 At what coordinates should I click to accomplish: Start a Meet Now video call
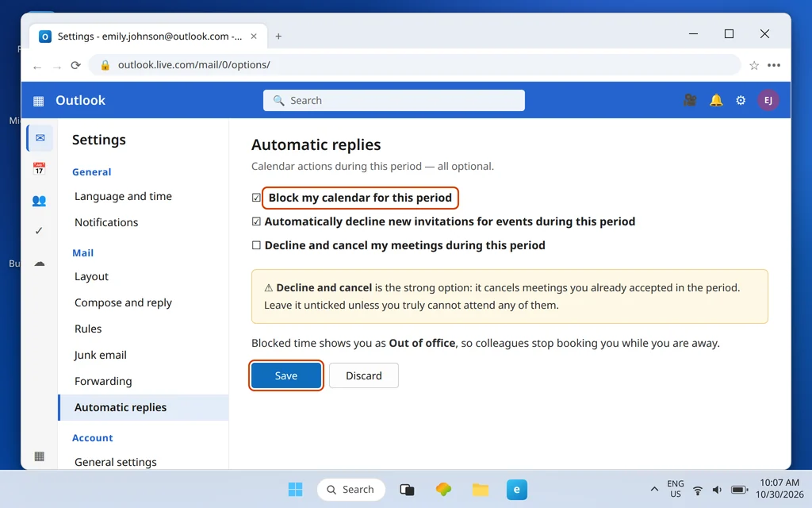(x=690, y=100)
